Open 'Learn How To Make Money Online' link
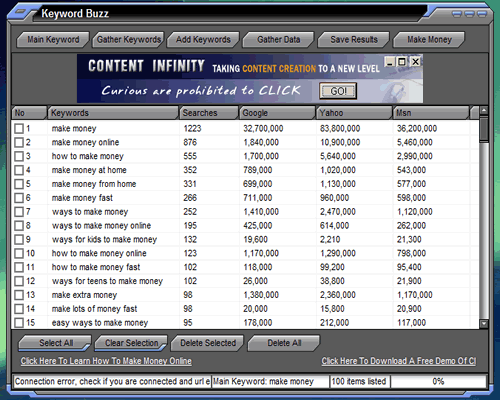The width and height of the screenshot is (500, 400). [x=106, y=361]
